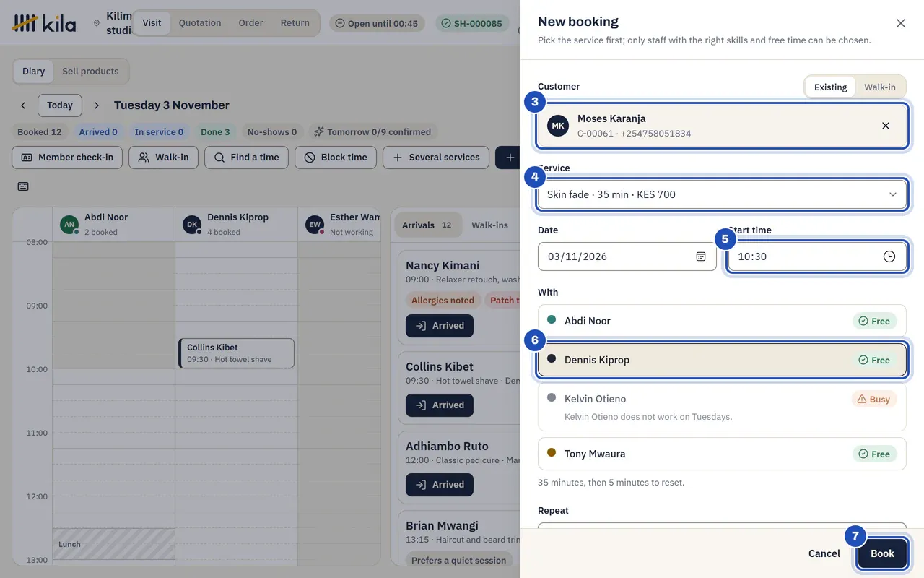The height and width of the screenshot is (578, 924).
Task: Click the Start time field 10:30
Action: pos(816,256)
